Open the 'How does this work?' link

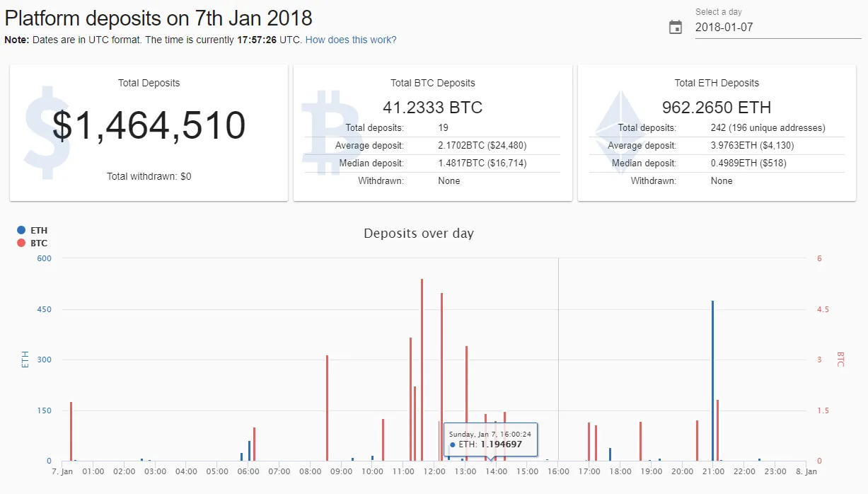click(351, 40)
